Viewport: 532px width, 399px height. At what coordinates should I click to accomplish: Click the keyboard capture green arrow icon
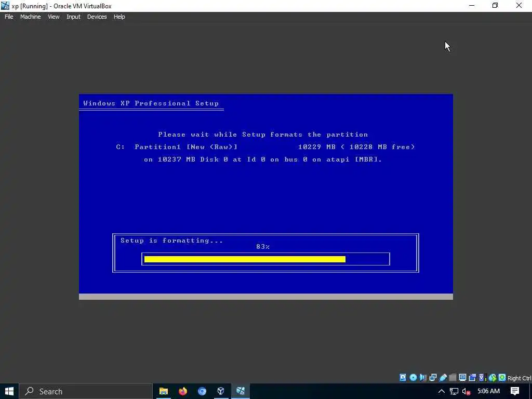(x=502, y=378)
